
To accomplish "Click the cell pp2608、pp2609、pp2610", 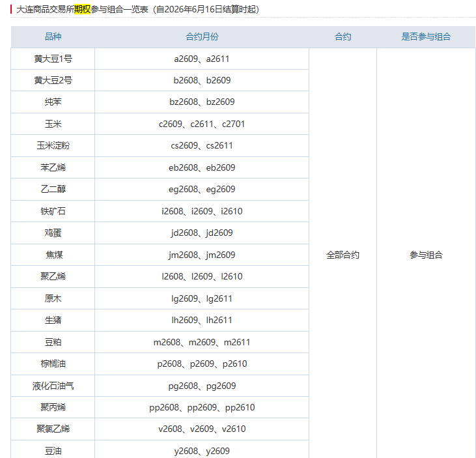I will click(202, 407).
